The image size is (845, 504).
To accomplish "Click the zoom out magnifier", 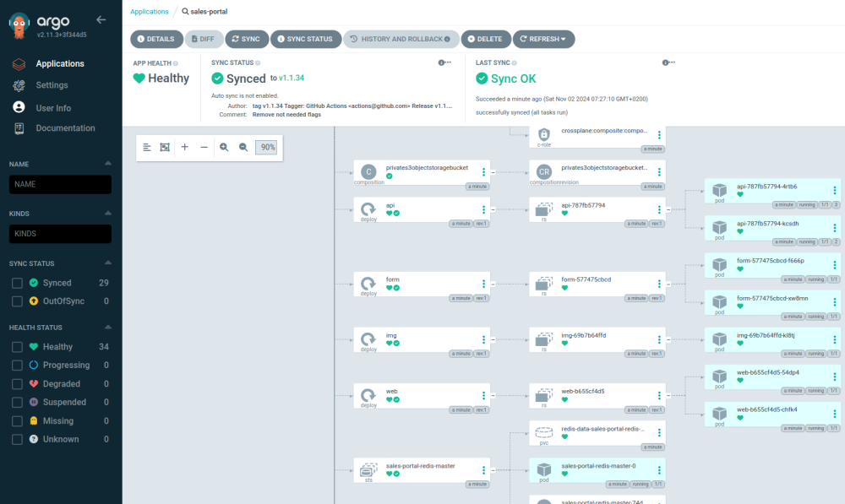I will pyautogui.click(x=243, y=147).
